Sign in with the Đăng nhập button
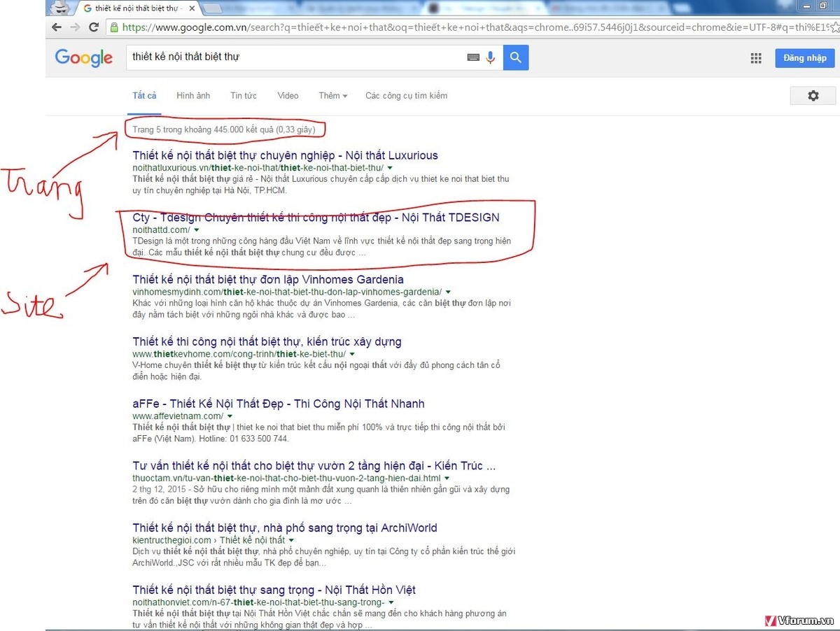Screen dimensions: 840x631 (x=805, y=58)
